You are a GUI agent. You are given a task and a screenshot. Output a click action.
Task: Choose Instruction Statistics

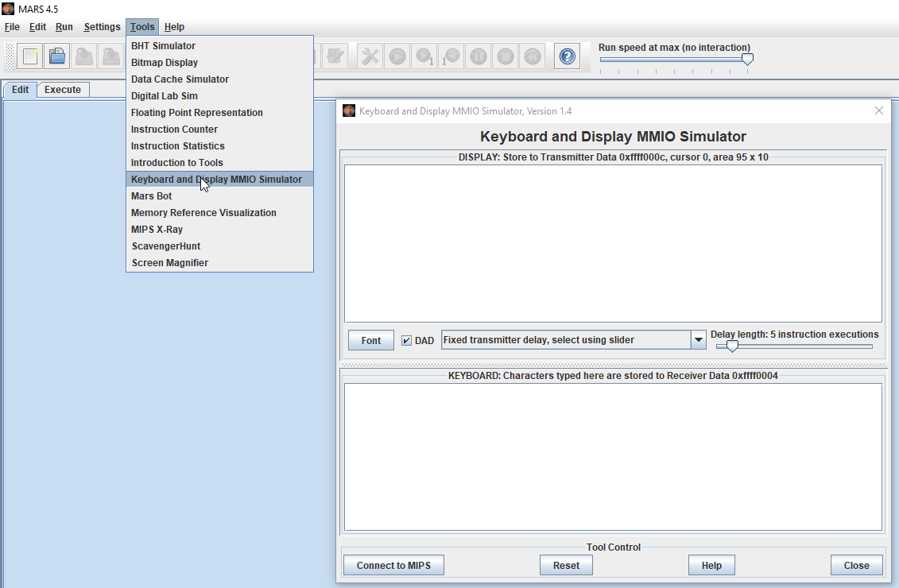click(219, 145)
